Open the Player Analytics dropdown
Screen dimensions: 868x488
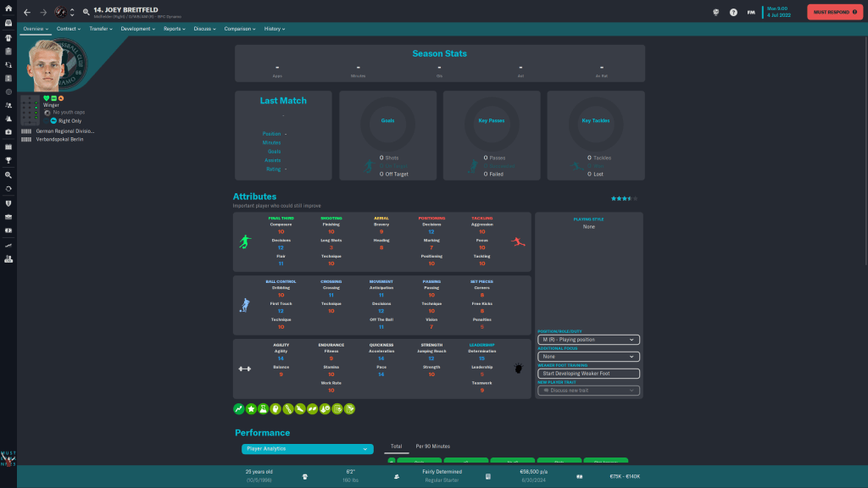pyautogui.click(x=307, y=449)
